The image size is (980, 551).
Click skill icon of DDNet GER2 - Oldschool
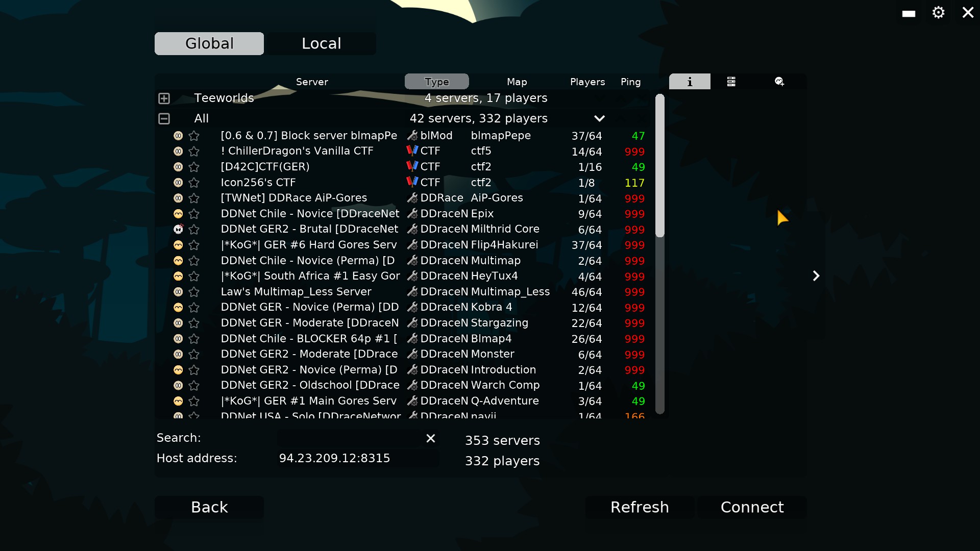pyautogui.click(x=178, y=385)
